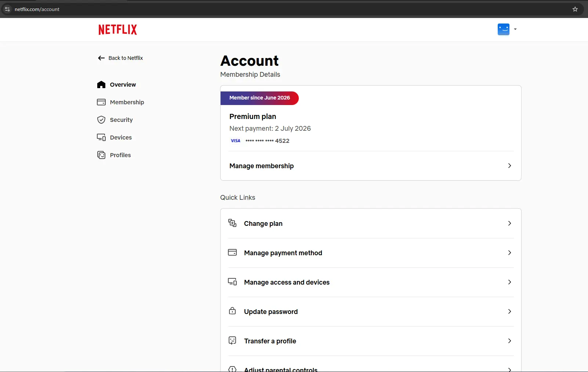Click the Account page heading
Viewport: 588px width, 372px height.
(x=250, y=61)
